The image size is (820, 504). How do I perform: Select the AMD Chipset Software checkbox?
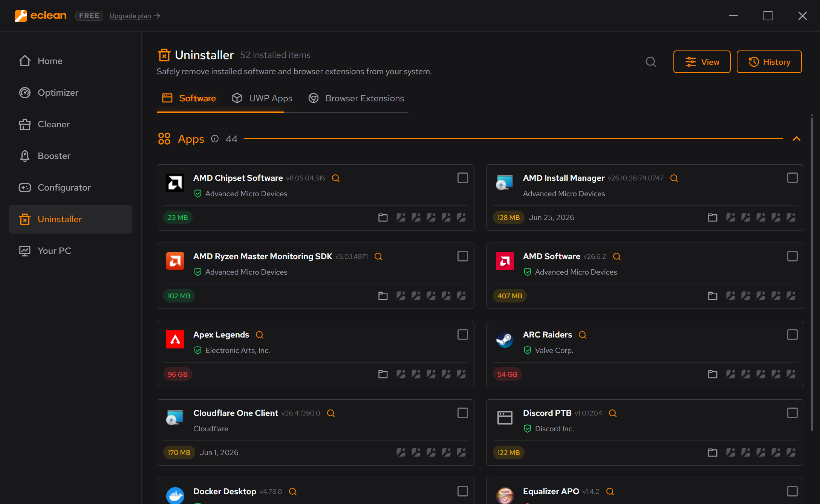(x=463, y=178)
